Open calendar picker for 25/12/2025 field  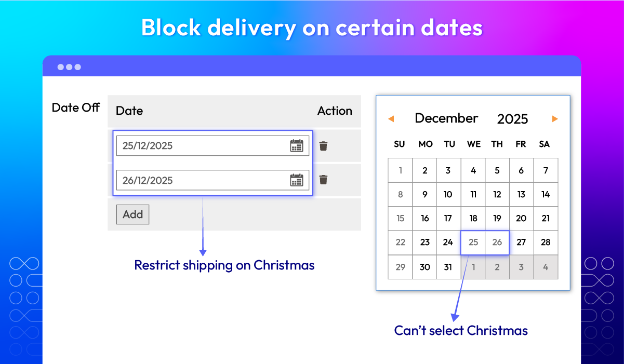click(297, 146)
